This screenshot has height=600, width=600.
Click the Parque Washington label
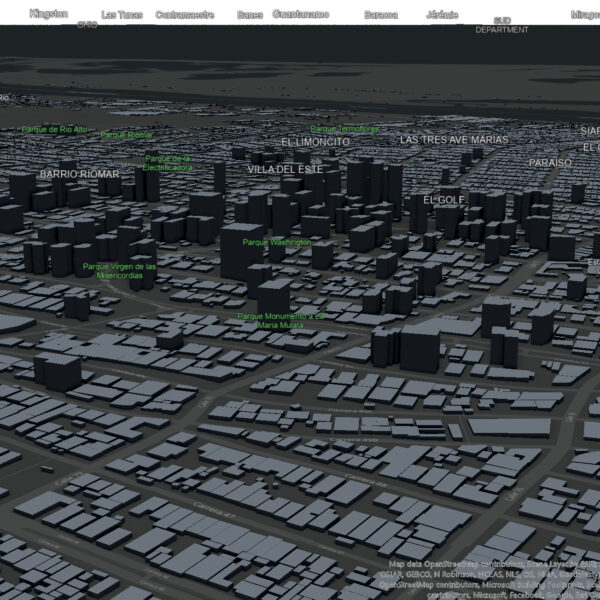(277, 242)
